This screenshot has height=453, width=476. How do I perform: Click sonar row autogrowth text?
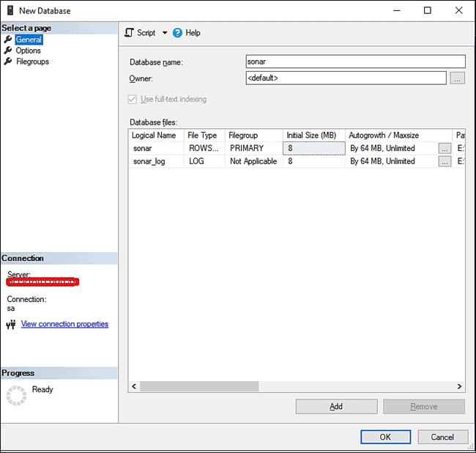(382, 148)
